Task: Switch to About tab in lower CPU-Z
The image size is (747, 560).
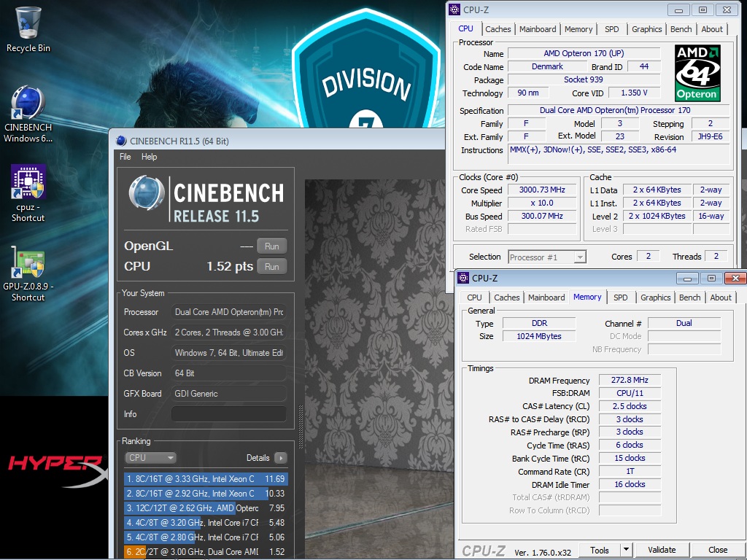Action: pyautogui.click(x=720, y=297)
